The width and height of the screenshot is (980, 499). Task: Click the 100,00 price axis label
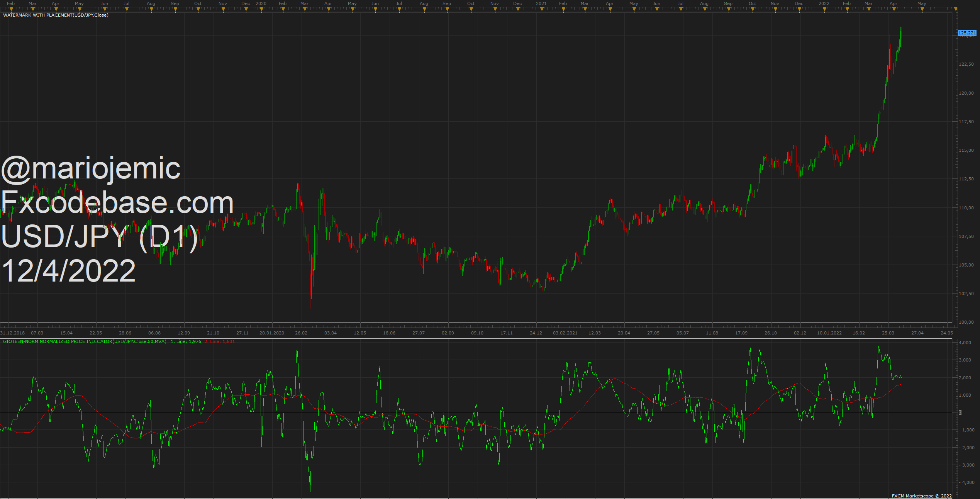tap(966, 322)
